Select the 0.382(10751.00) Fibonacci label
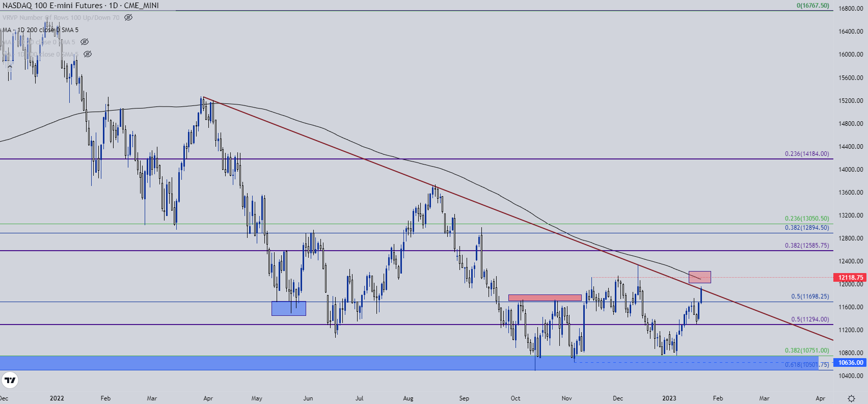This screenshot has width=868, height=404. [x=807, y=351]
